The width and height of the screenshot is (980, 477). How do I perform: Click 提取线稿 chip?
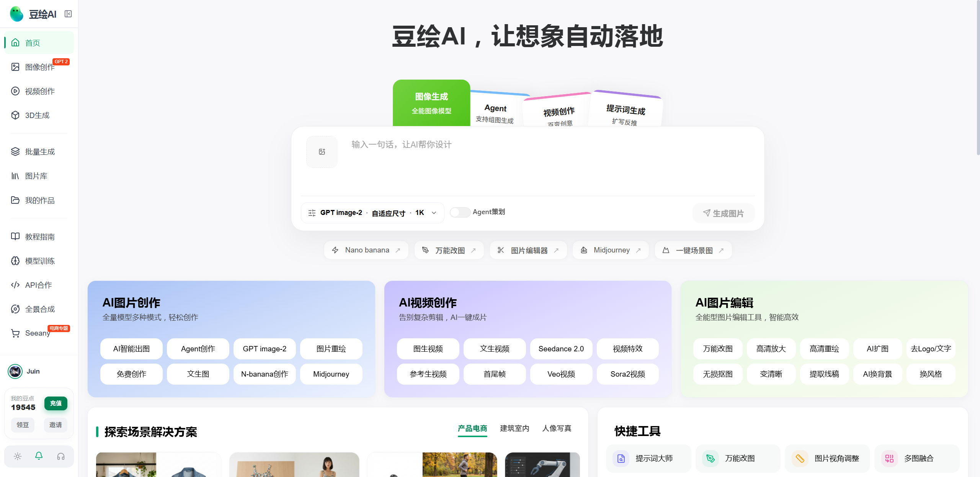coord(824,374)
